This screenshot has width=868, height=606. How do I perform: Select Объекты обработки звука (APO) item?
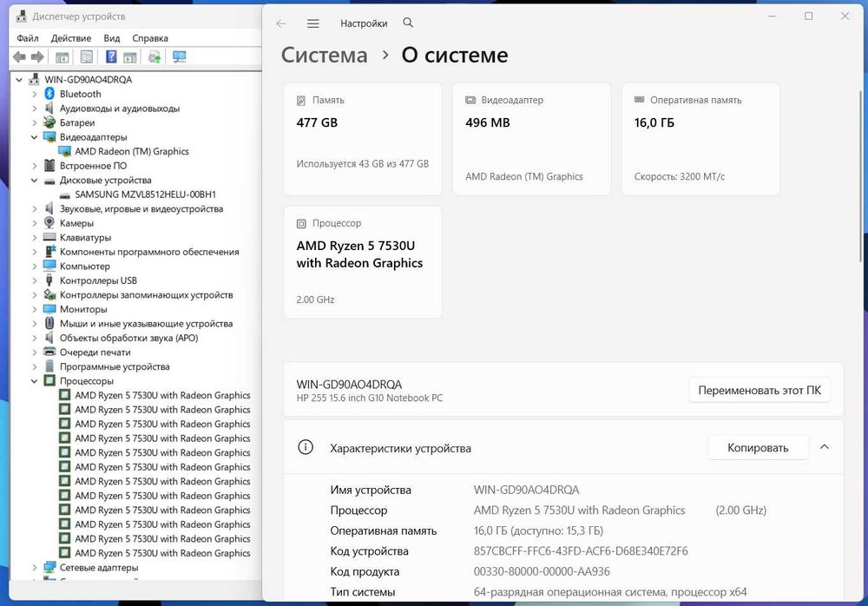tap(129, 338)
